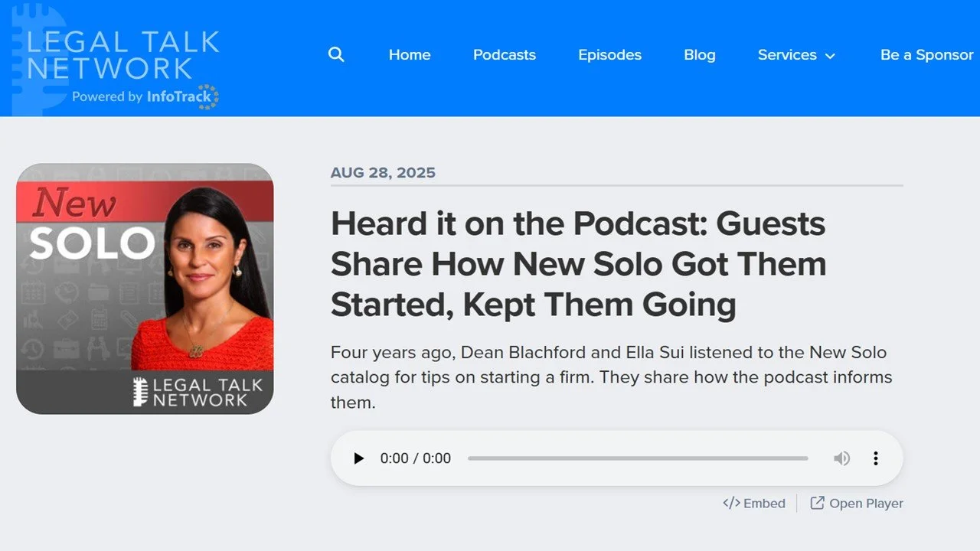Open the Blog menu item
Screen dimensions: 980x551
pos(700,55)
